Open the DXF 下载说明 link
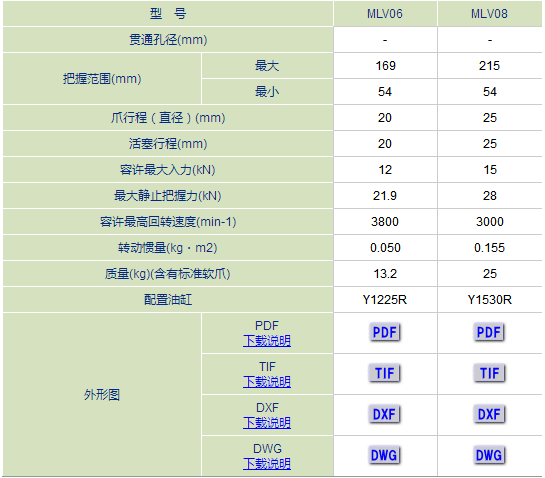Image resolution: width=545 pixels, height=478 pixels. coord(267,423)
